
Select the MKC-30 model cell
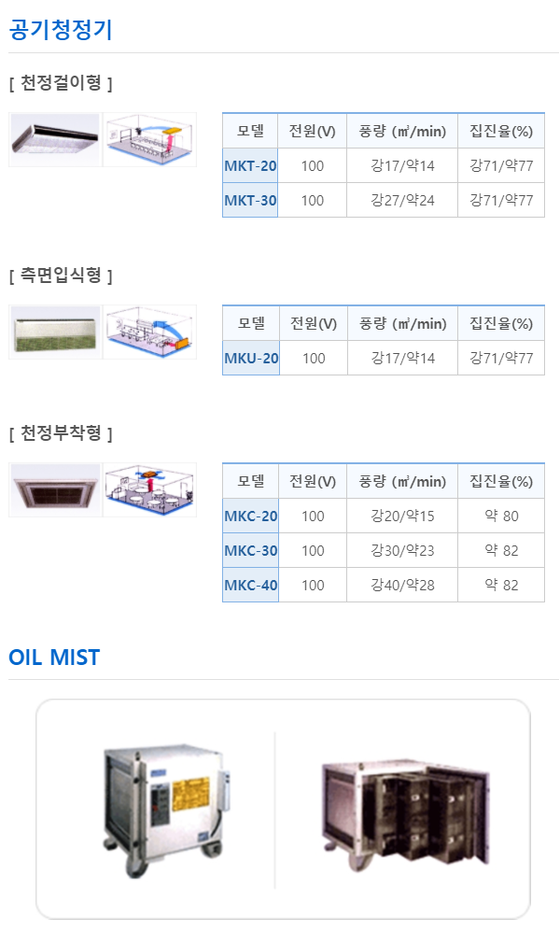tap(250, 551)
